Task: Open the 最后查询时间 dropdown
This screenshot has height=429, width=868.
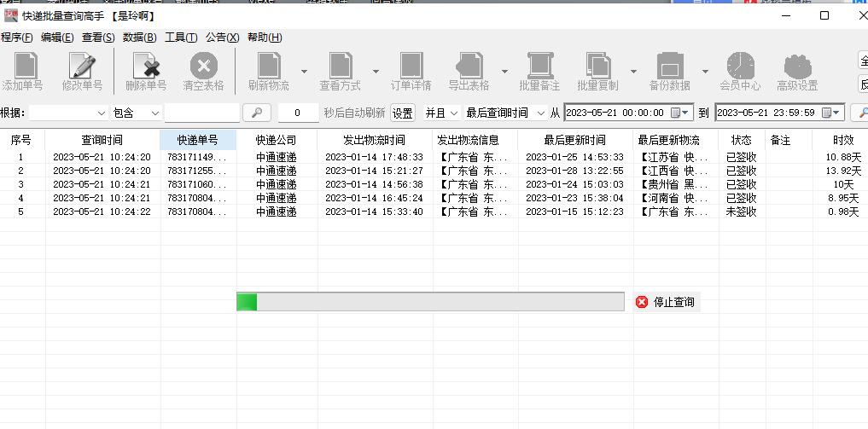Action: click(506, 113)
